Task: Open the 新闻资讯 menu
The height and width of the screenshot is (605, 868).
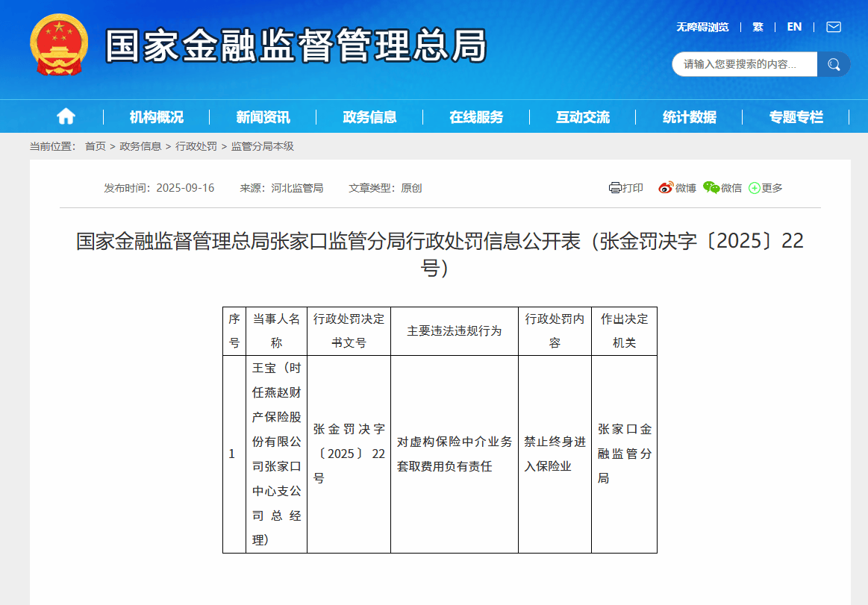Action: 263,116
